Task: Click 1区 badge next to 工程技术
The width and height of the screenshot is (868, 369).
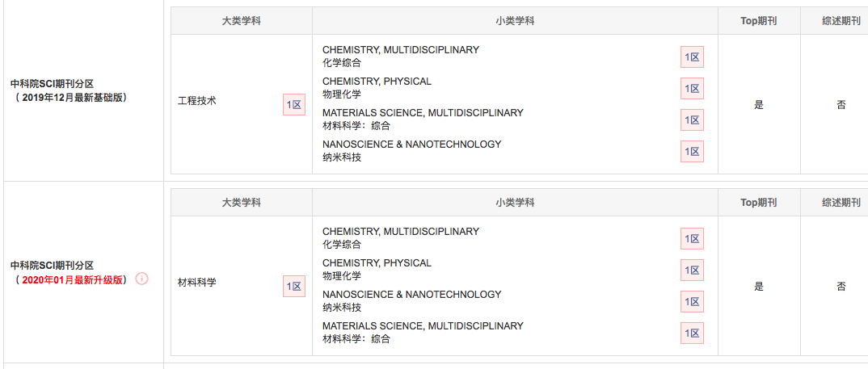Action: point(294,104)
